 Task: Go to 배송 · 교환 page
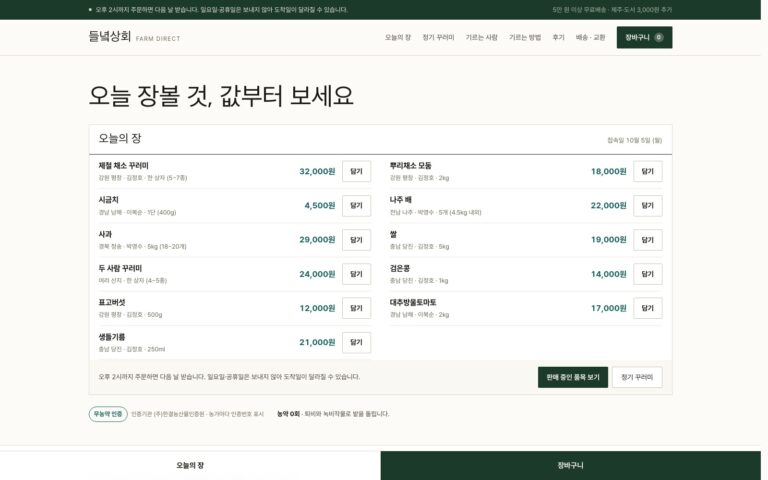tap(590, 37)
